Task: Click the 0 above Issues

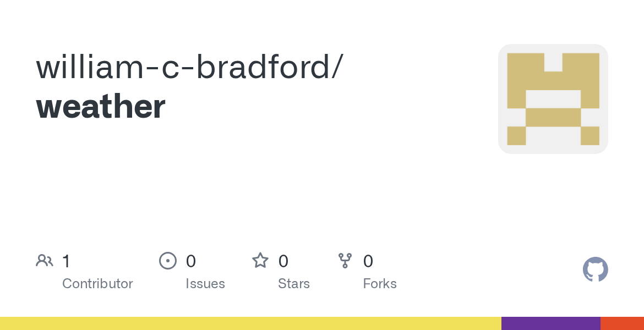Action: point(191,261)
